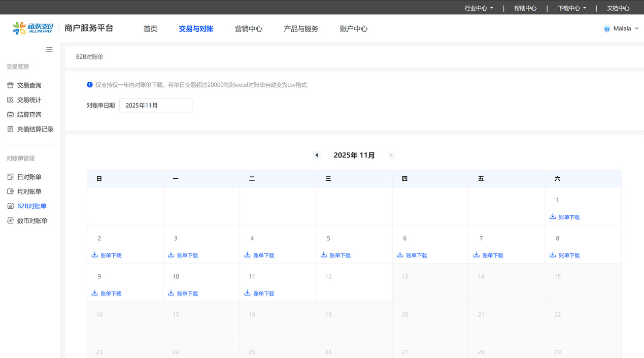This screenshot has height=358, width=644.
Task: Click the 交易统计 chart icon
Action: (10, 100)
